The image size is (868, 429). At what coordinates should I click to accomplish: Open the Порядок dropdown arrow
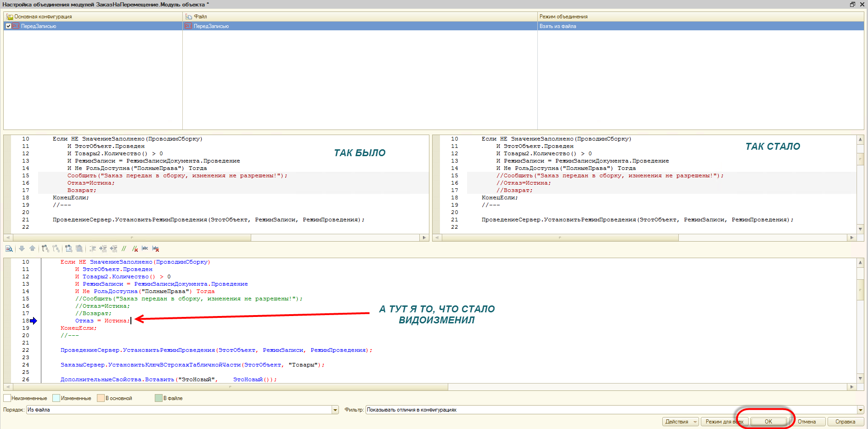(x=335, y=410)
